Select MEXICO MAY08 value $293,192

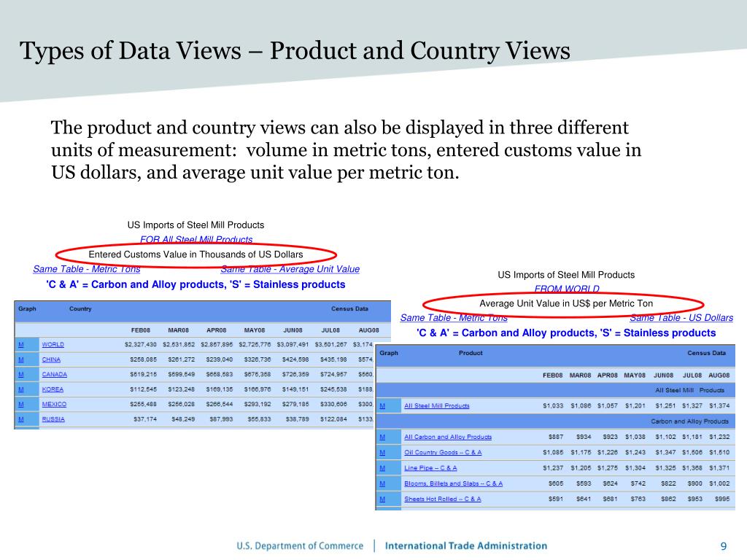(x=258, y=404)
